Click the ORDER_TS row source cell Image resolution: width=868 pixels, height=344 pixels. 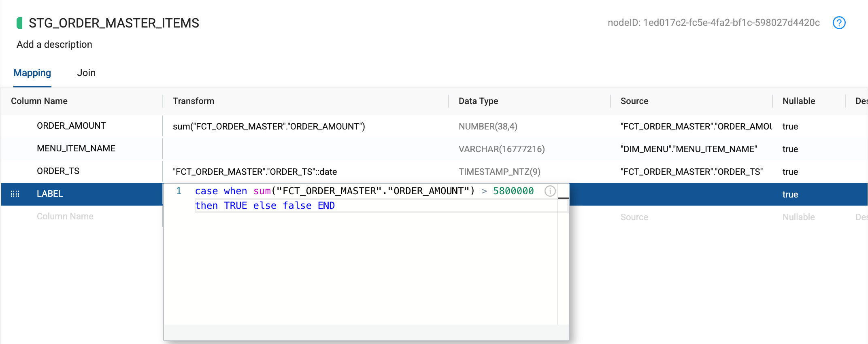coord(691,172)
